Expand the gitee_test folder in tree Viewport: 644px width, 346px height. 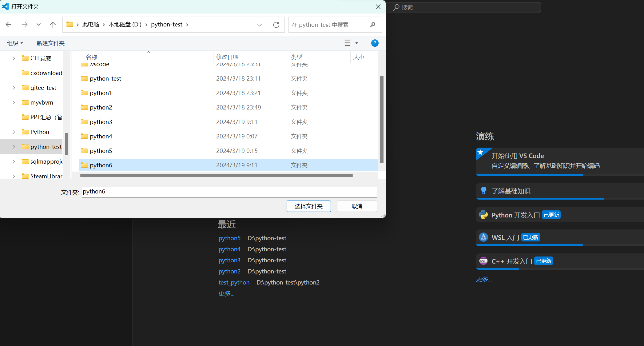(14, 88)
